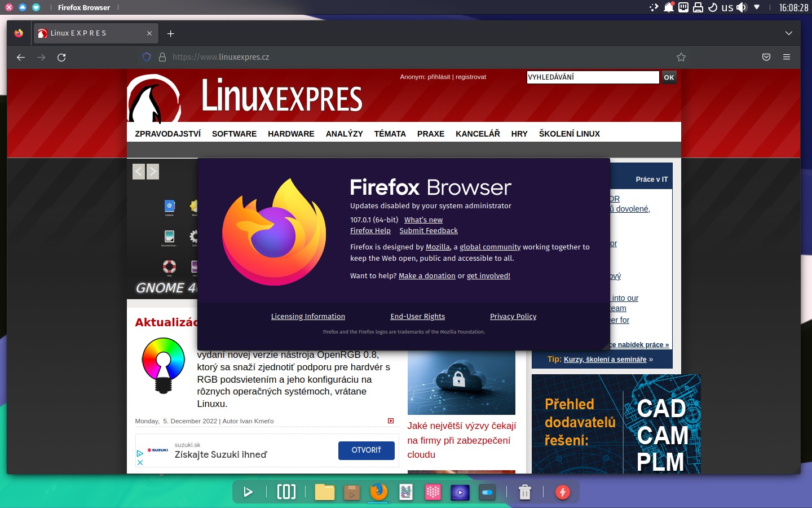Open the notifications bell in top panel

(x=669, y=7)
